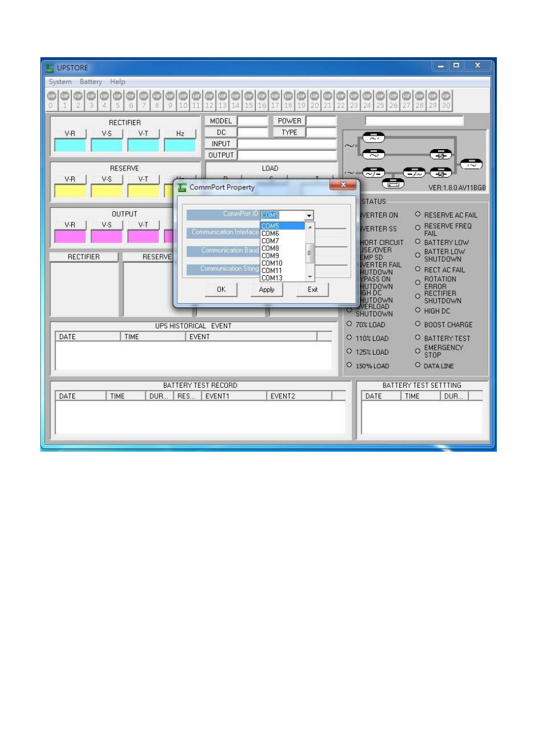This screenshot has width=535, height=756.
Task: Toggle 150% LOAD indicator
Action: (x=349, y=365)
